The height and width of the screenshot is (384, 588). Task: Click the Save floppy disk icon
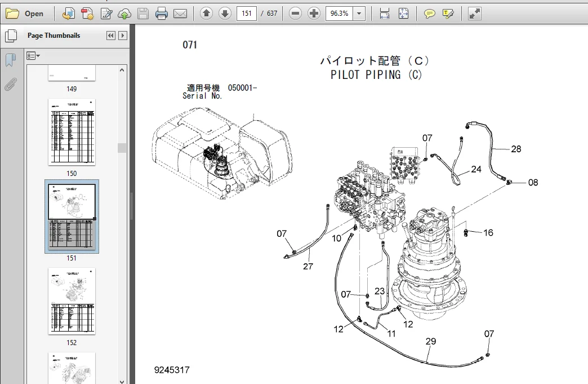143,14
